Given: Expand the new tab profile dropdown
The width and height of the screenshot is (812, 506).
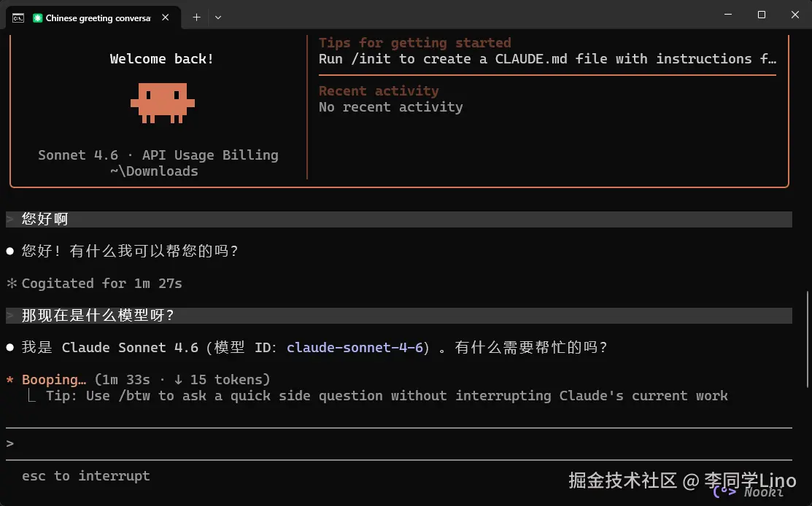Looking at the screenshot, I should tap(218, 17).
